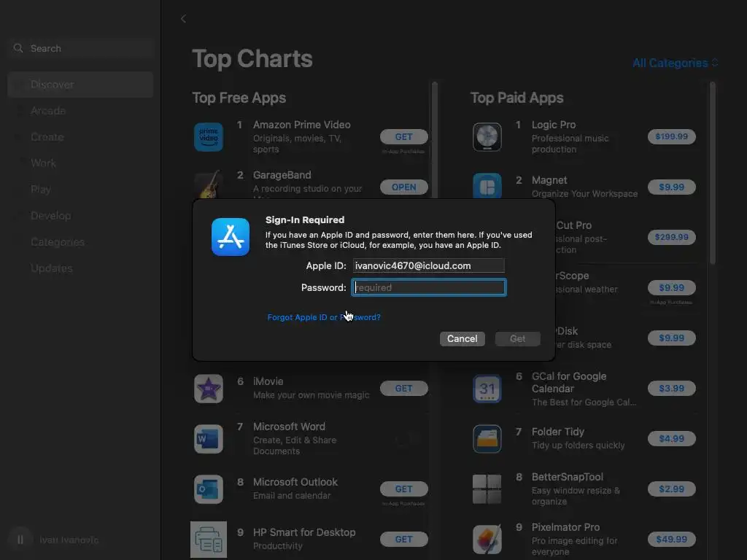Screen dimensions: 747x560
Task: Click the Password input field
Action: coord(429,287)
